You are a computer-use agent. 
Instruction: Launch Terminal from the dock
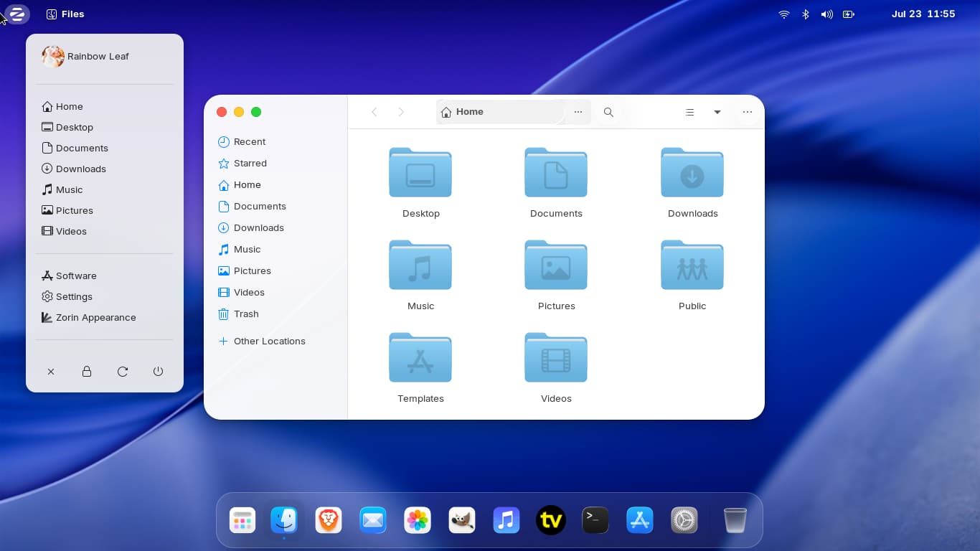[x=595, y=520]
